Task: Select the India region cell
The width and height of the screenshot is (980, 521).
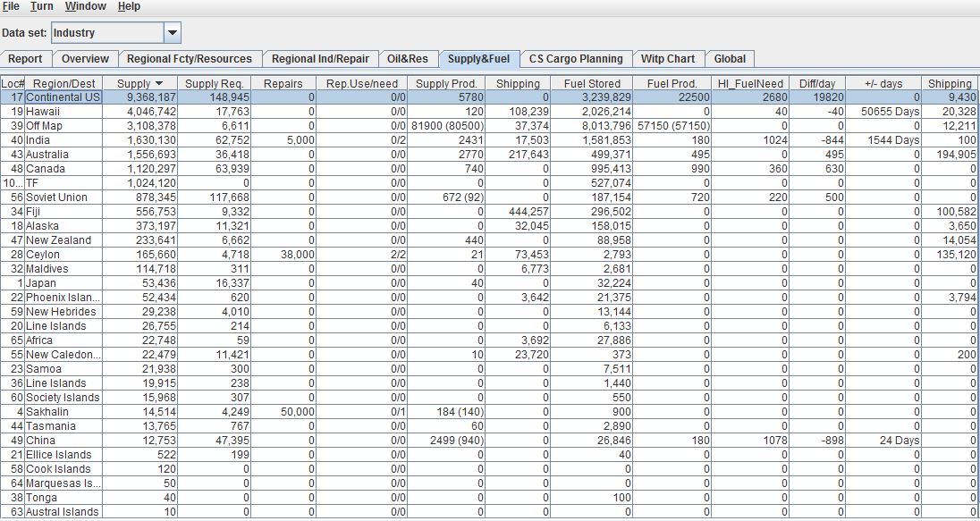Action: (x=63, y=140)
